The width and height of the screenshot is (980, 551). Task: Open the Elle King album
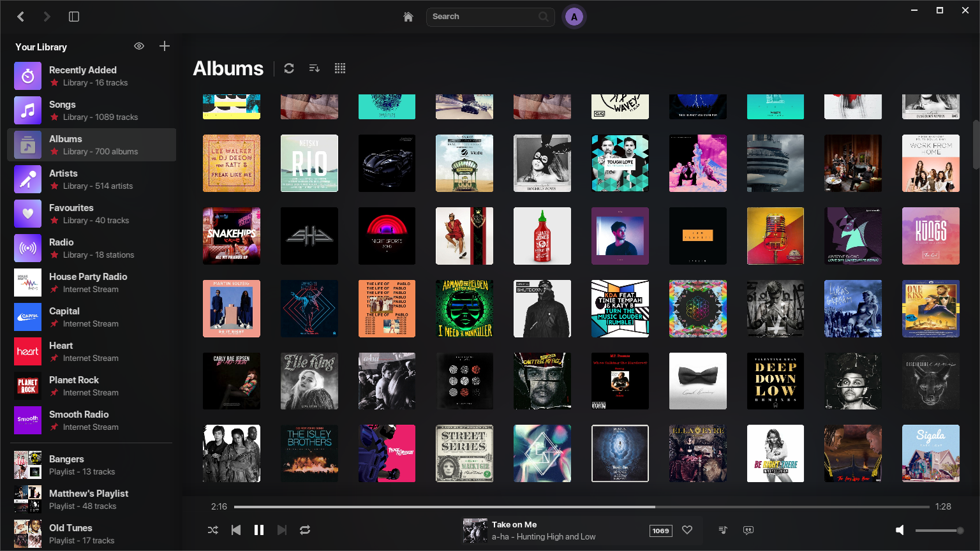[x=309, y=381]
